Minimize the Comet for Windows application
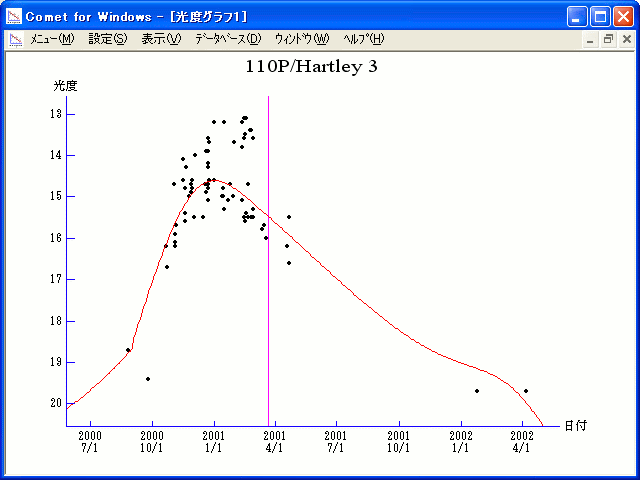Image resolution: width=640 pixels, height=480 pixels. [x=578, y=17]
